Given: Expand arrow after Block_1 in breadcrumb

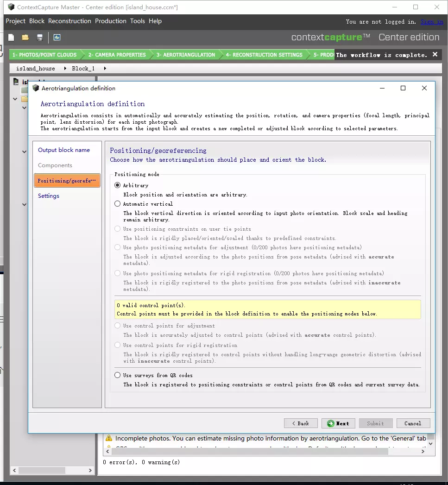Looking at the screenshot, I should click(x=105, y=69).
